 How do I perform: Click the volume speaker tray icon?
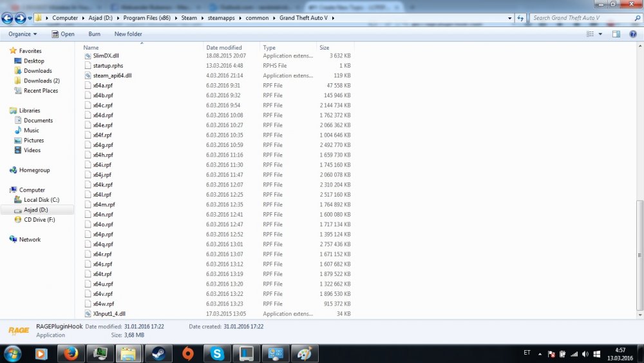[585, 354]
